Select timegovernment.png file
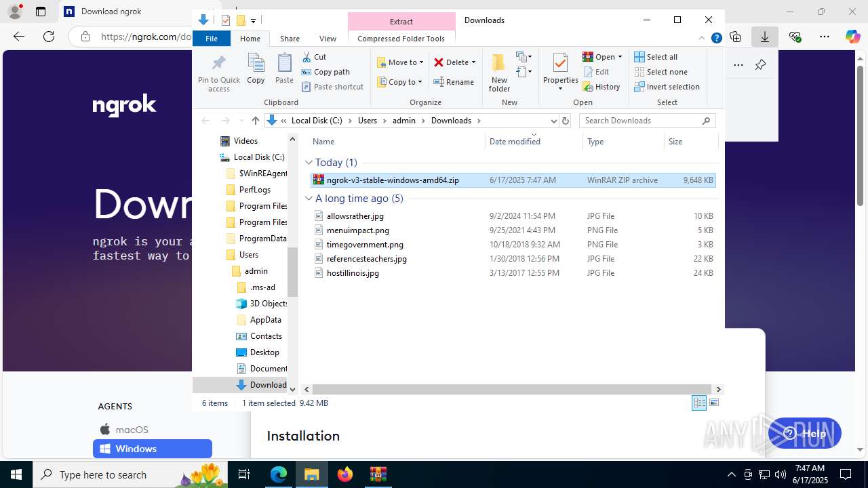The width and height of the screenshot is (868, 488). (513, 245)
